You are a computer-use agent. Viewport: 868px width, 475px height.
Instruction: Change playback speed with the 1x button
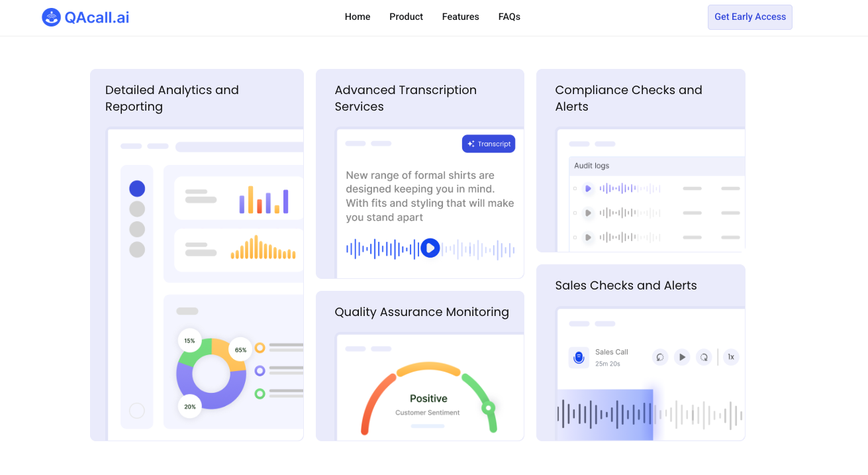(x=731, y=357)
